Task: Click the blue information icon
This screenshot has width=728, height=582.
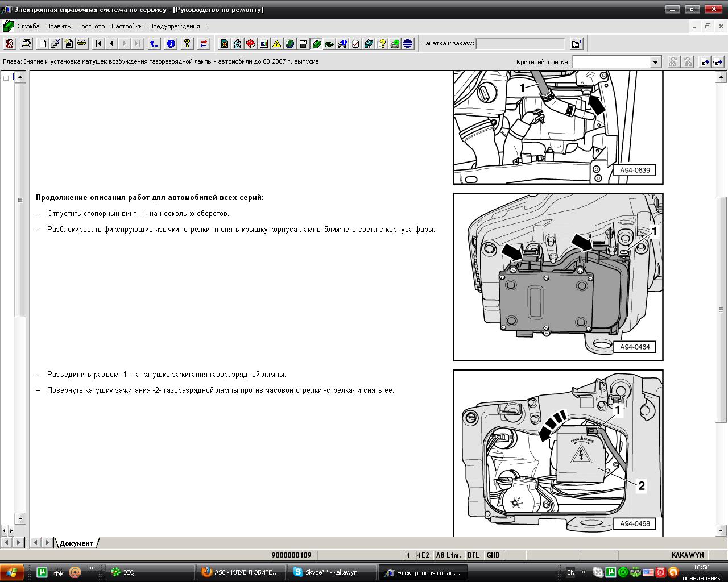Action: (x=171, y=44)
